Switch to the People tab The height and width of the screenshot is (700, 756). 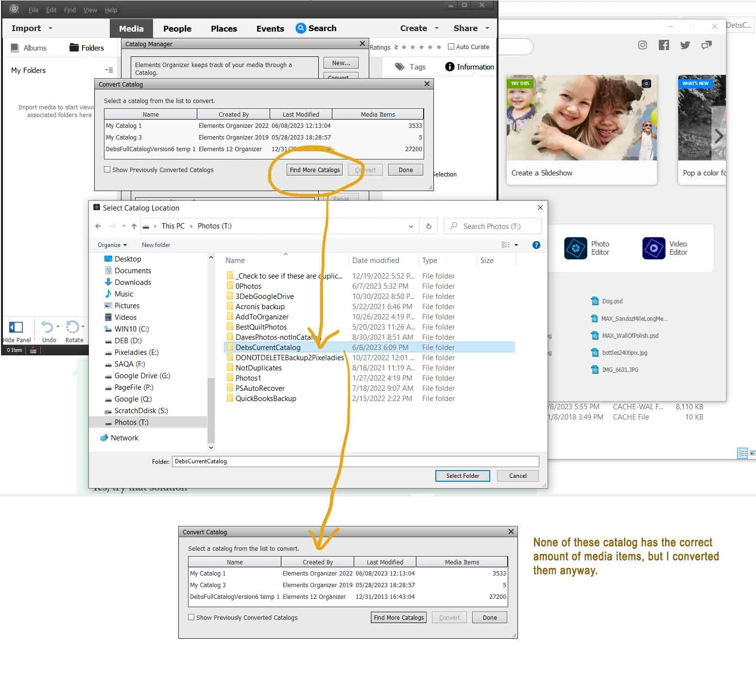177,29
